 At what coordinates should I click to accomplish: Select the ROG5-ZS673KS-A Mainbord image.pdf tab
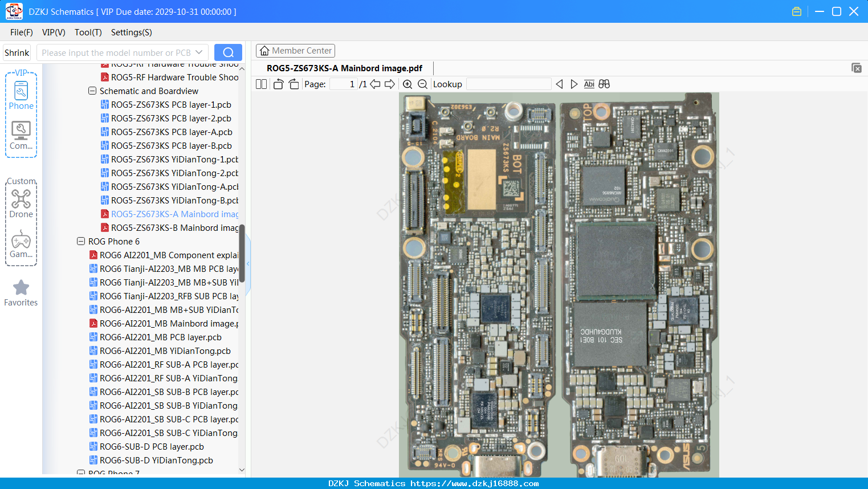344,68
